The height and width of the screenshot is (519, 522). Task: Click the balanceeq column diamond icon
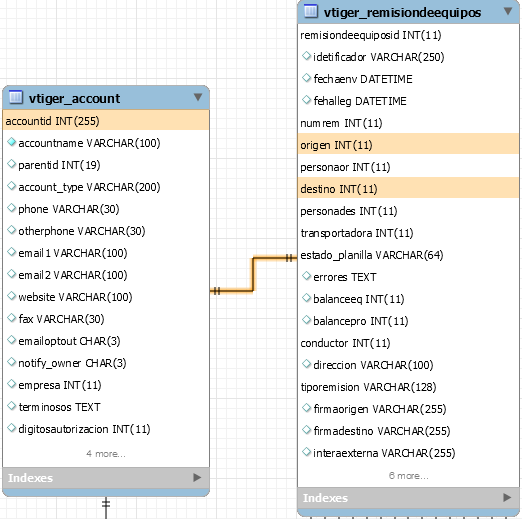click(x=306, y=298)
